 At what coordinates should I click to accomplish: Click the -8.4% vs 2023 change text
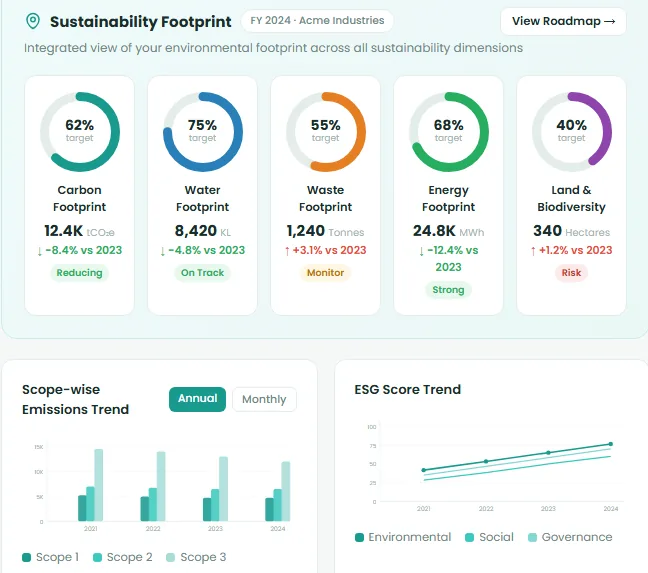[x=79, y=250]
